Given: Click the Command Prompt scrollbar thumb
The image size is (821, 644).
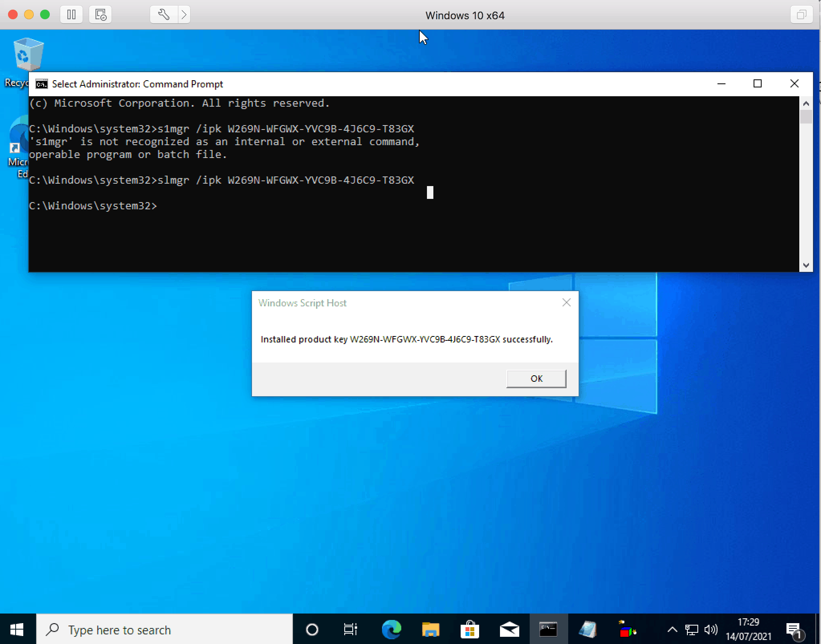Looking at the screenshot, I should pyautogui.click(x=806, y=117).
